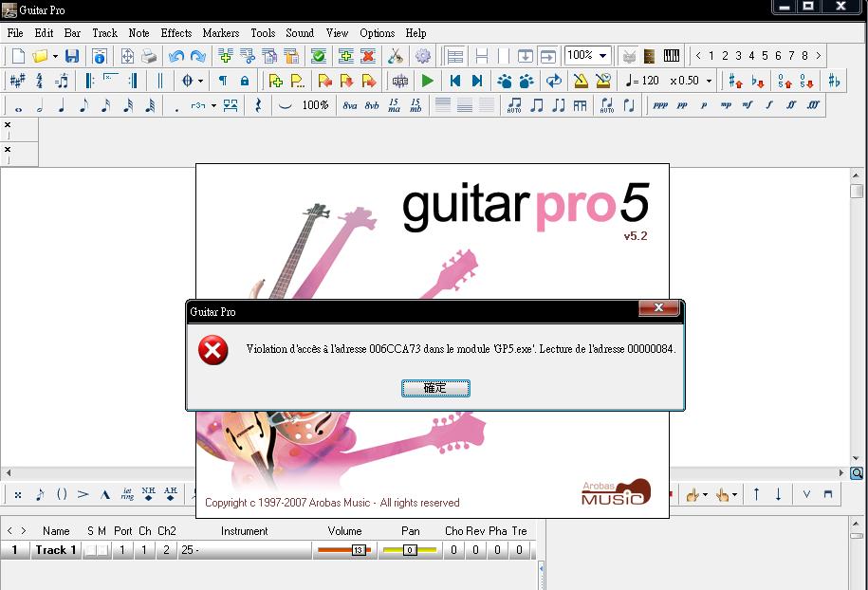
Task: Adjust the Track 1 Pan slider
Action: pos(410,550)
